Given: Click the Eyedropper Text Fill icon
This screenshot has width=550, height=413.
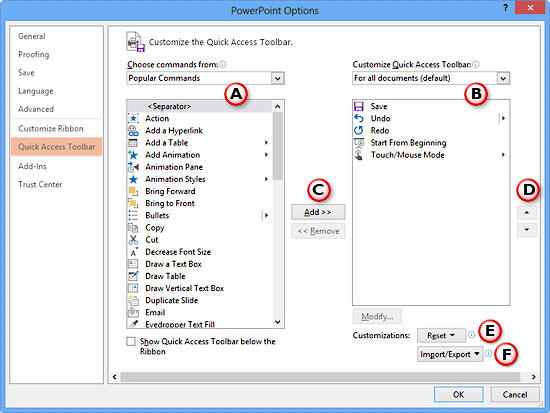Looking at the screenshot, I should click(133, 324).
